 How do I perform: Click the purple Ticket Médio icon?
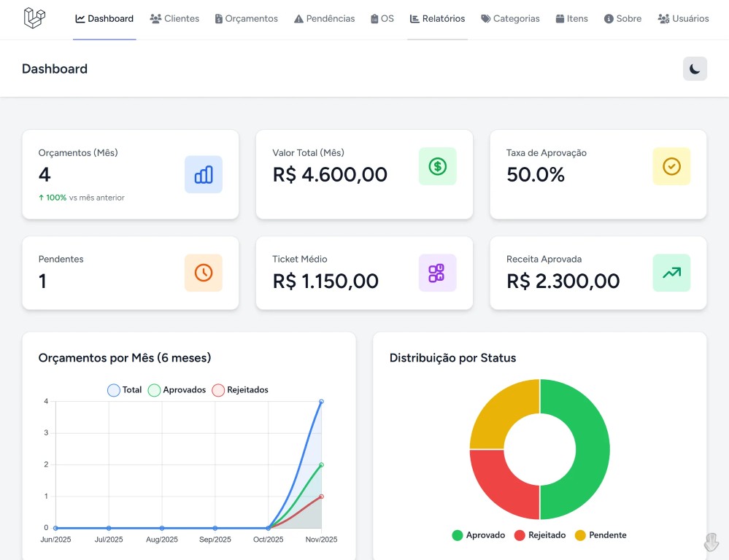click(x=437, y=273)
